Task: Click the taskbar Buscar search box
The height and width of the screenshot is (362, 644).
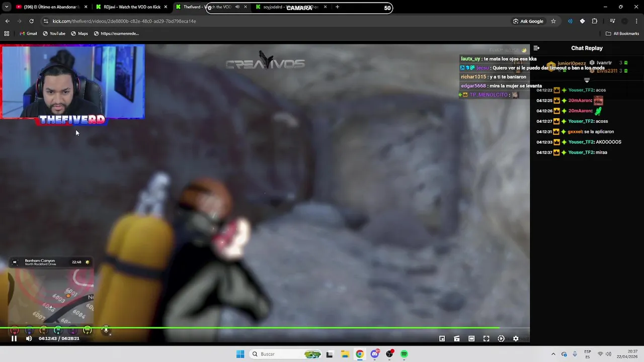Action: (x=286, y=354)
